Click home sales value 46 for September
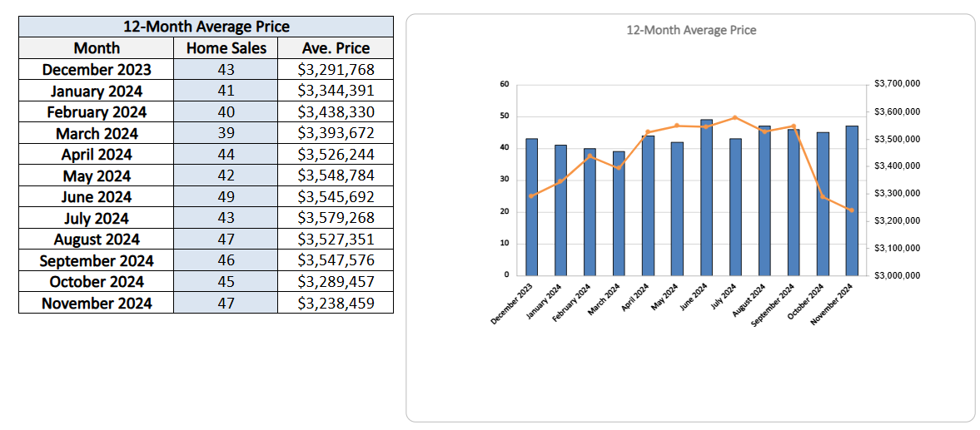This screenshot has width=980, height=430. [226, 260]
